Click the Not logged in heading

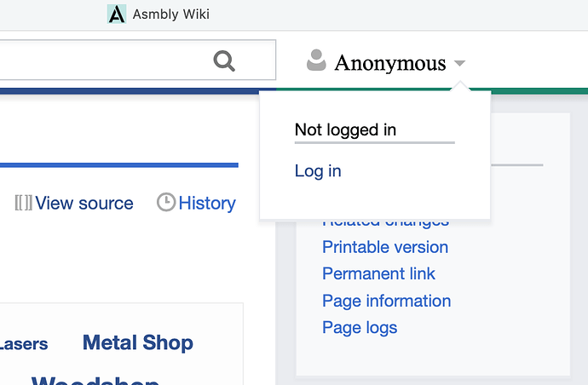345,129
